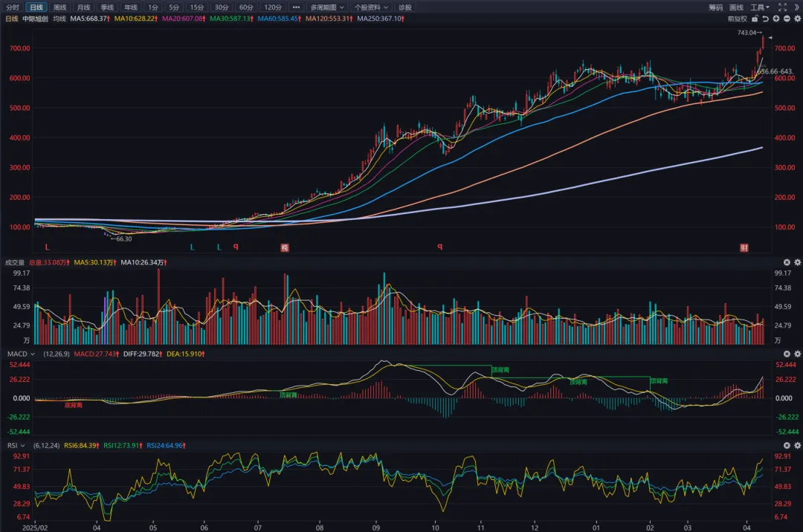Open volume panel settings gear

[797, 262]
